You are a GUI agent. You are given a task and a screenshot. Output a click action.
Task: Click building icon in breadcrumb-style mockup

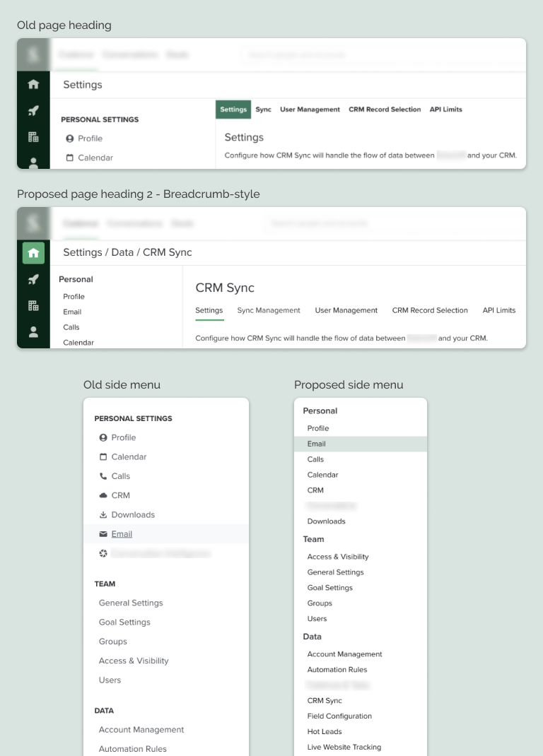click(x=33, y=306)
